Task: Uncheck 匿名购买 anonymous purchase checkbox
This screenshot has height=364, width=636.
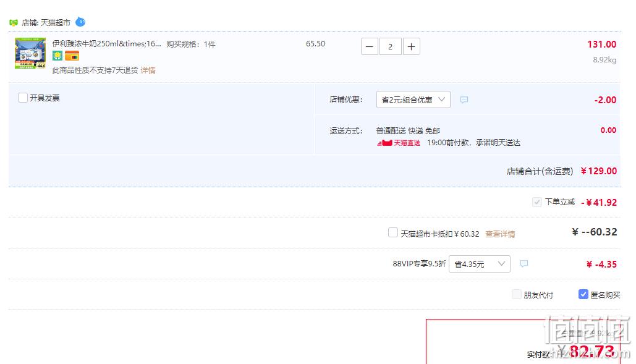Action: coord(583,294)
